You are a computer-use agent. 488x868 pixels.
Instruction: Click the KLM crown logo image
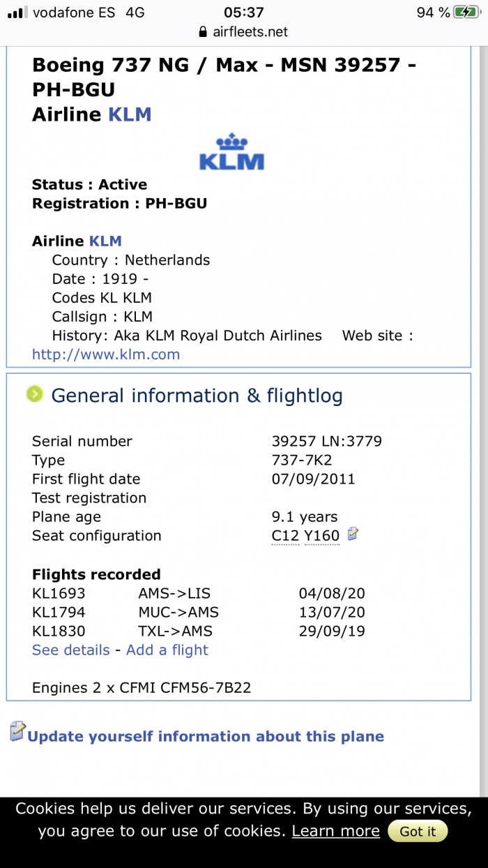point(231,154)
